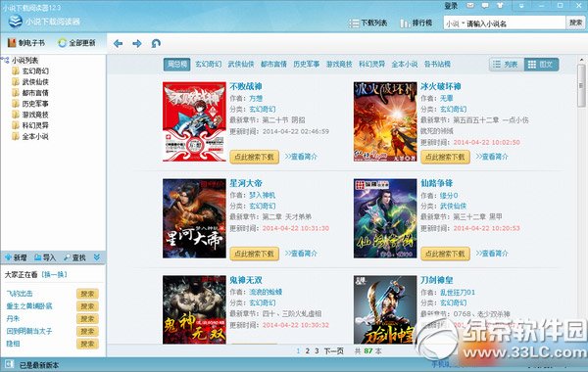Collapse panel with double chevron icon
588x372 pixels.
[97, 257]
